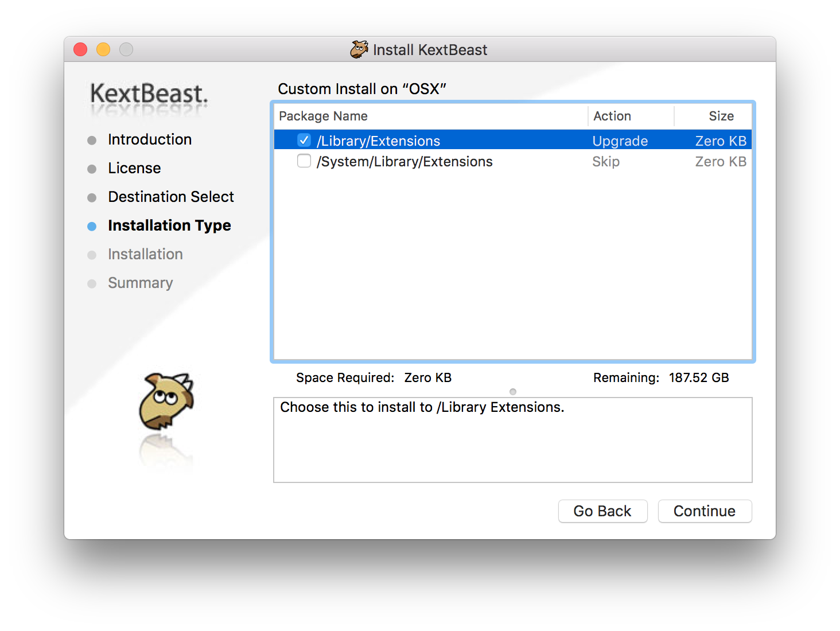
Task: Click the KextBeast logo text in the sidebar
Action: point(149,94)
